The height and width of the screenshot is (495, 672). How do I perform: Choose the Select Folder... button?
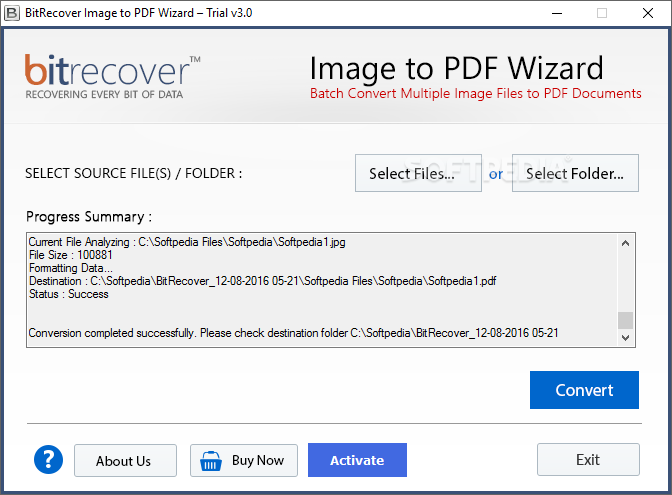pos(575,173)
